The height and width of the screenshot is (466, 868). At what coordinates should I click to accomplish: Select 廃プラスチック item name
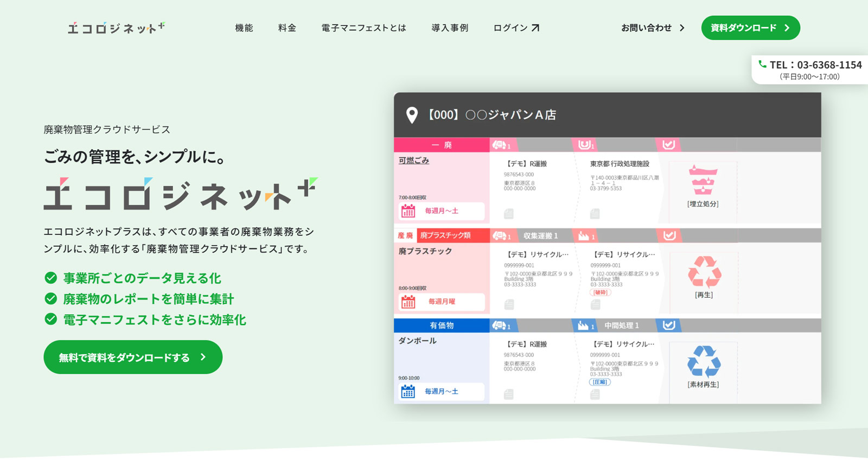(x=425, y=251)
